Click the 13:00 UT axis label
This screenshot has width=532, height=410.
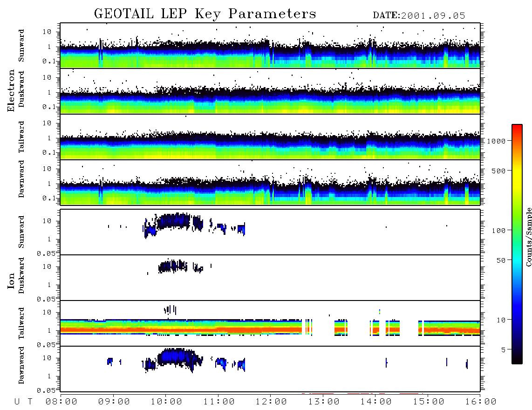[324, 402]
